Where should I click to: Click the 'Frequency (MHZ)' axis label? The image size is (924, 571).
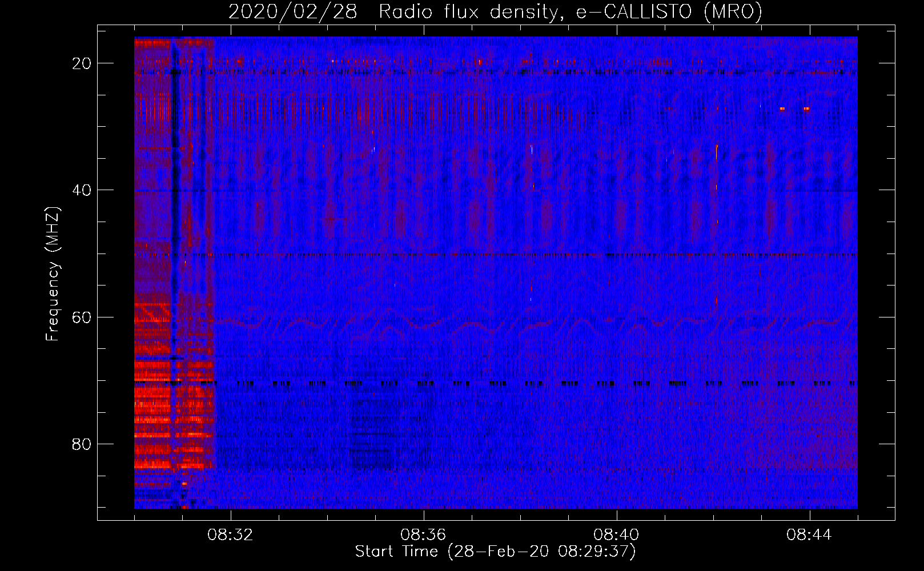(53, 274)
